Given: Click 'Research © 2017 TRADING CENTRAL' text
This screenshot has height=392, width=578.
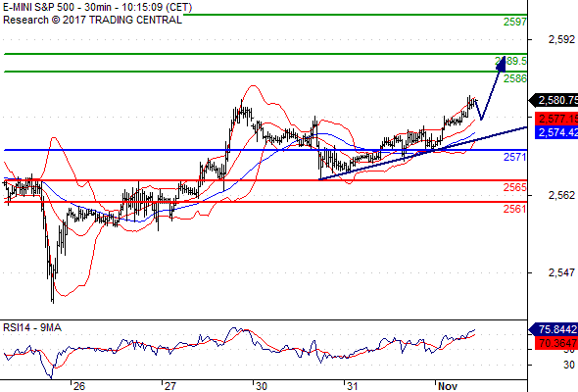Looking at the screenshot, I should [x=92, y=20].
